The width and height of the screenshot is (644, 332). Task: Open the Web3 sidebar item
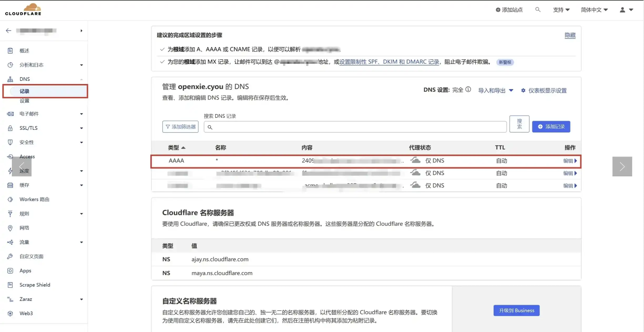pos(26,313)
